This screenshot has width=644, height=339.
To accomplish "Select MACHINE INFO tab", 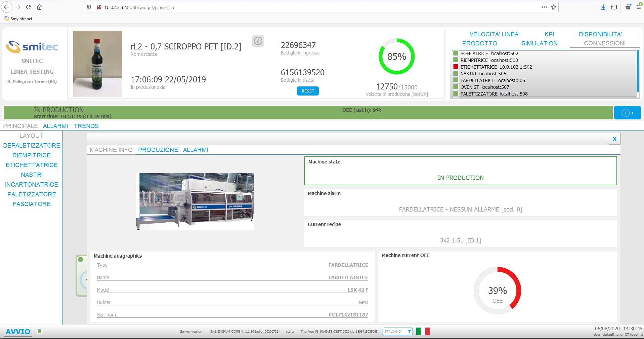I will click(x=111, y=150).
